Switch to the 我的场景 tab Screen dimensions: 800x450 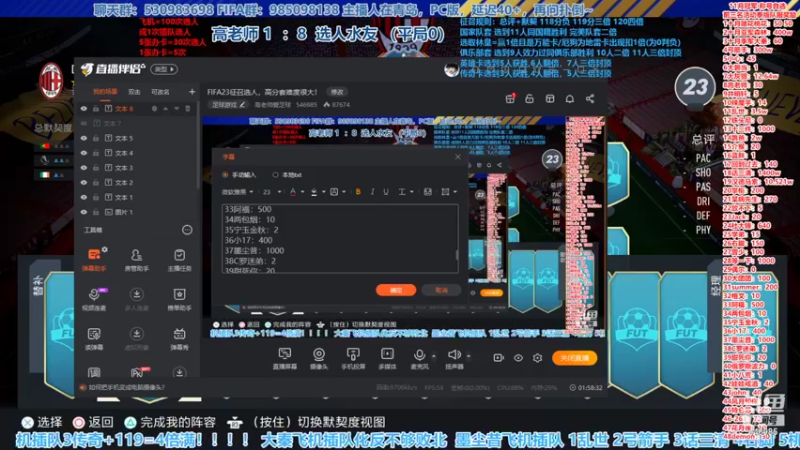[x=105, y=92]
